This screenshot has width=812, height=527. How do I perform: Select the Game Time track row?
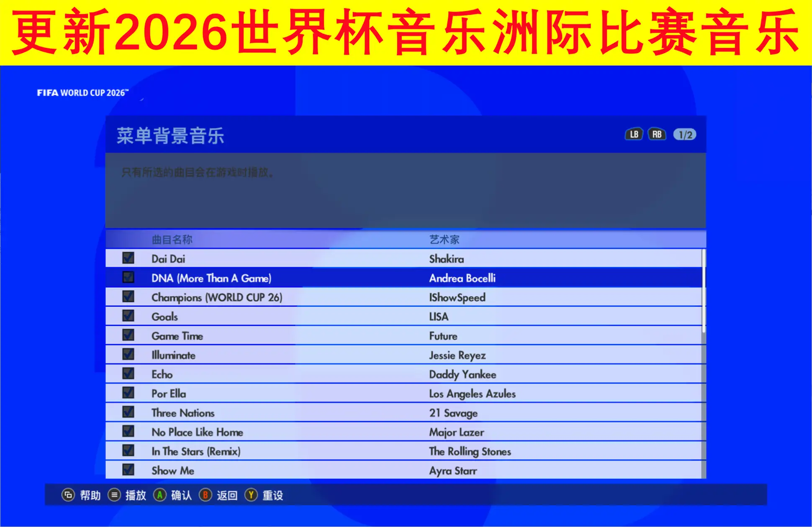pos(404,335)
